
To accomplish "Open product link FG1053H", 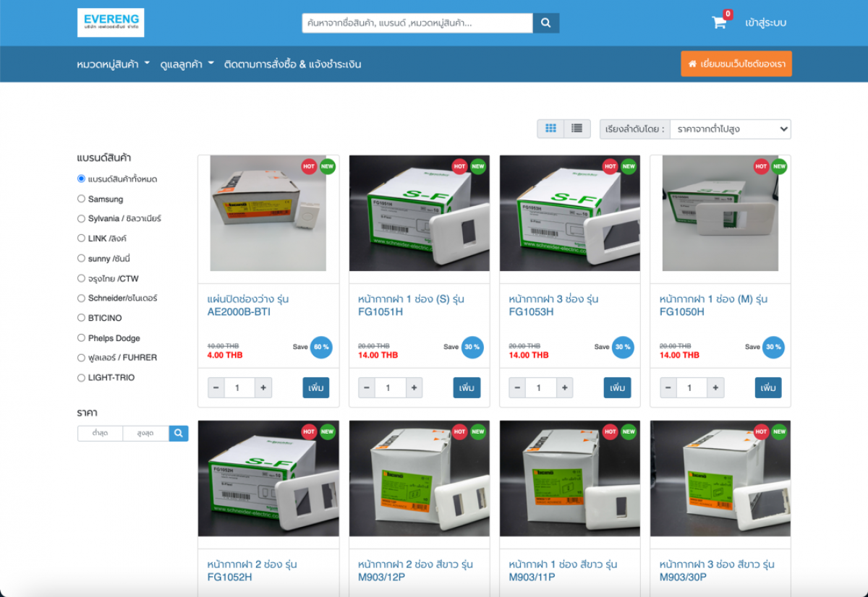I will [553, 306].
